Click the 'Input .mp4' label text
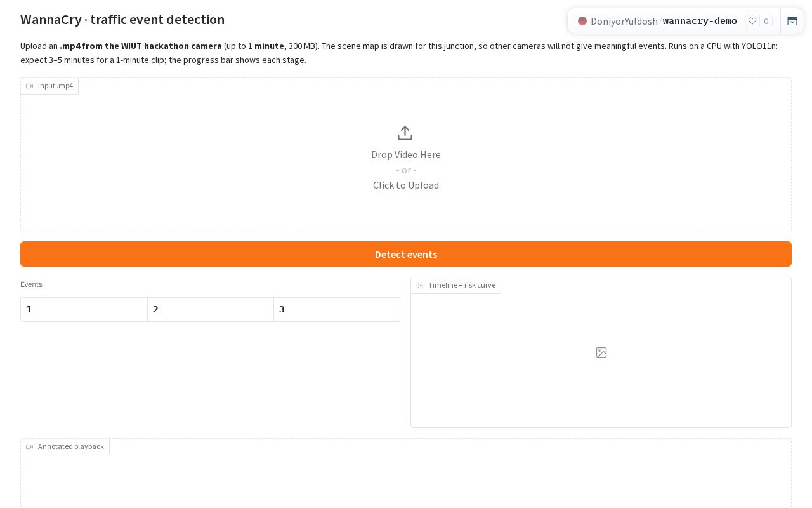 pyautogui.click(x=55, y=86)
